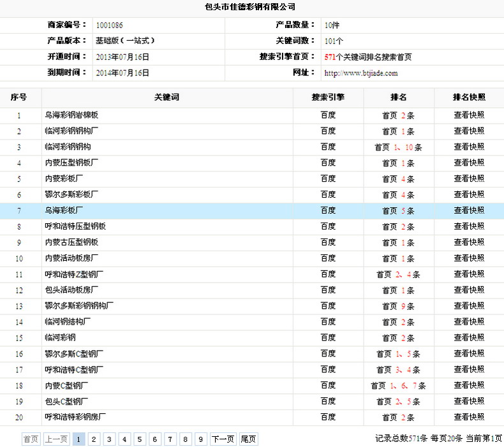Open 查看快照 in highlighted 乌海彩板厂 row
This screenshot has height=447, width=504.
point(469,210)
